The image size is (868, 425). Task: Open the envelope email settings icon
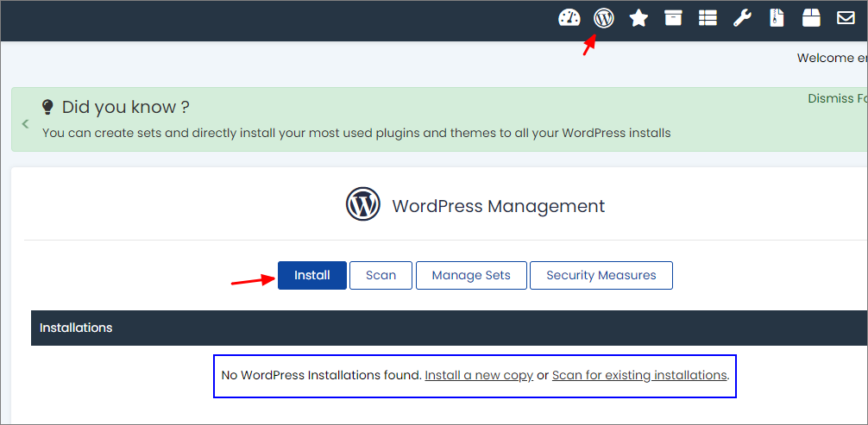846,18
